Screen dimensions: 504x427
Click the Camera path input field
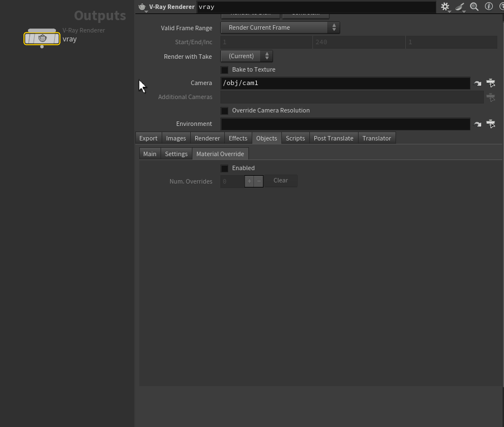[x=345, y=83]
